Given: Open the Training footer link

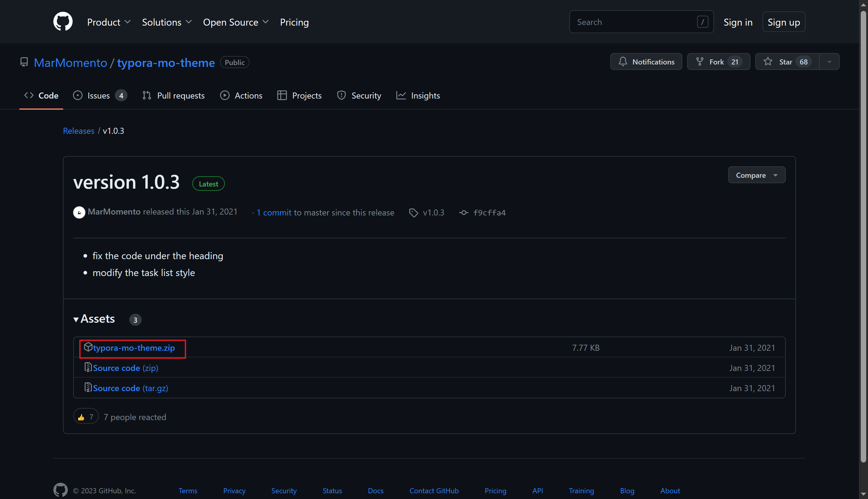Looking at the screenshot, I should 581,491.
